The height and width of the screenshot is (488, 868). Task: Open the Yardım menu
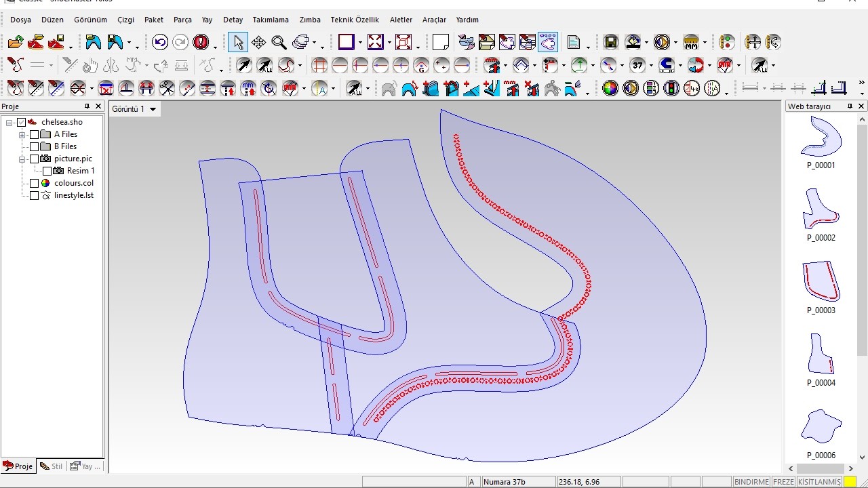467,20
